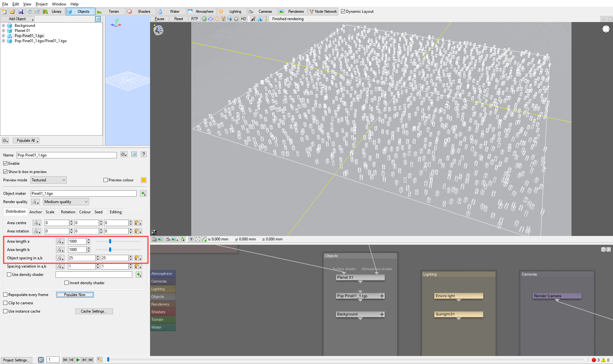Open the gear menu under object list
Image resolution: width=613 pixels, height=364 pixels.
pos(5,140)
